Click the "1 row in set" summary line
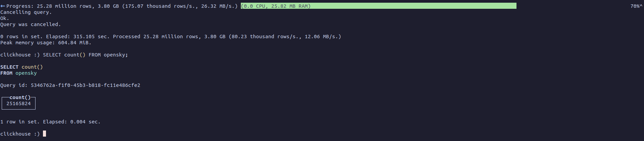644x141 pixels. 50,122
